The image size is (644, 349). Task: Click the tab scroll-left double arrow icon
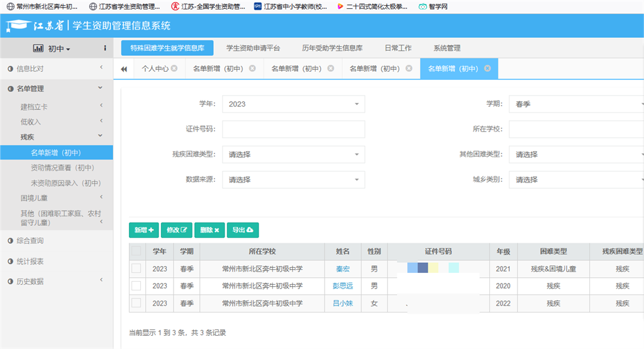(x=124, y=69)
